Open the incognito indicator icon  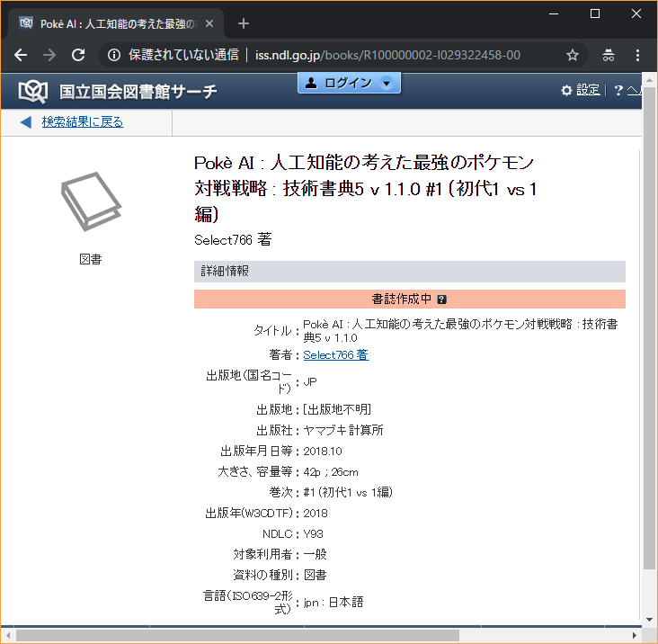609,55
